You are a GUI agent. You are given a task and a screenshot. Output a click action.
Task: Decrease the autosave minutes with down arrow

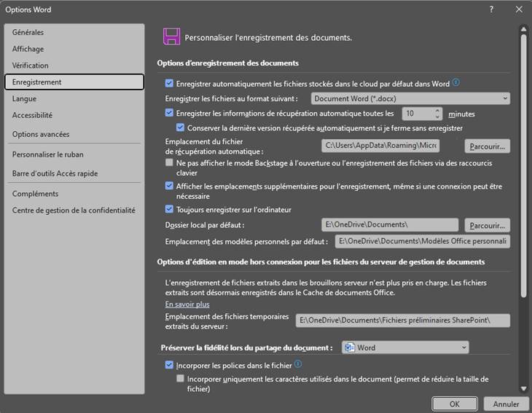[437, 117]
